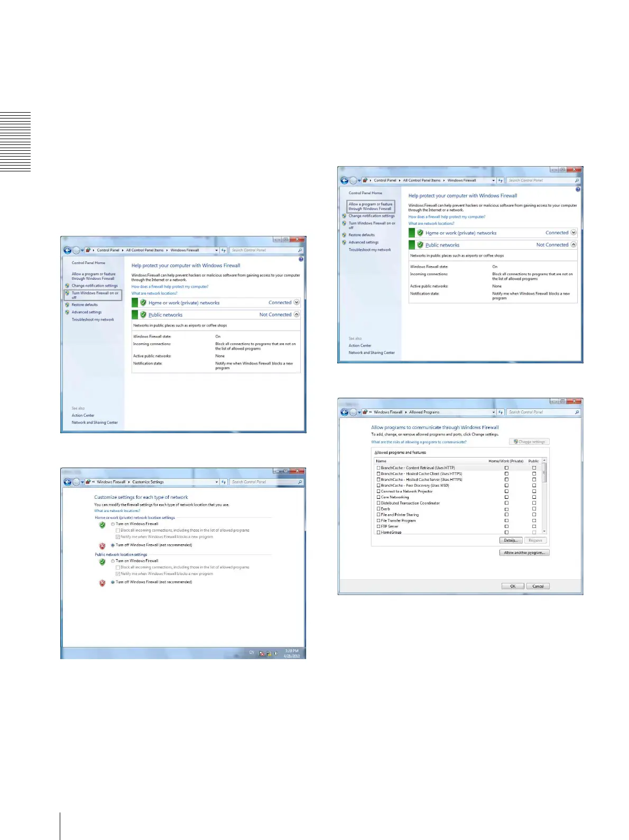Open address bar dropdown in Customize Settings window
The height and width of the screenshot is (840, 629).
tap(217, 482)
